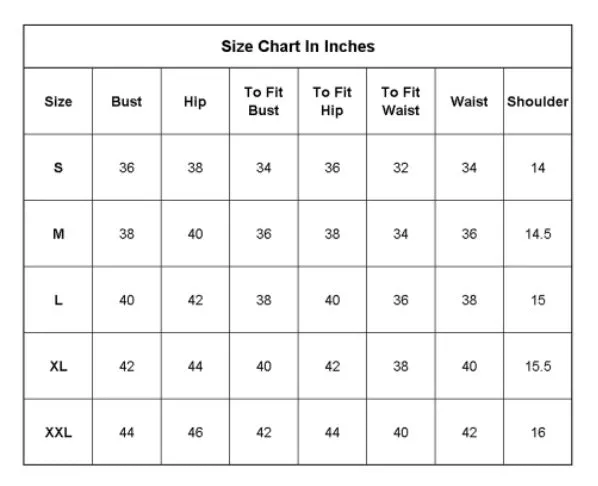
Task: Select shoulder value 14.5 for size M
Action: click(x=538, y=234)
